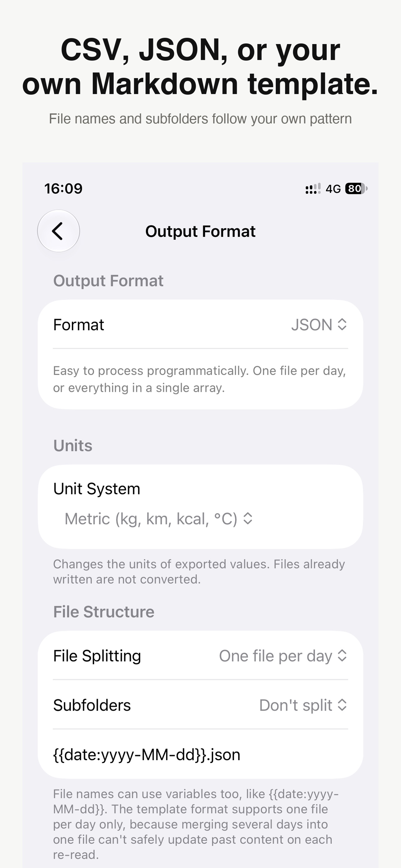
Task: Edit the {{date:yyyy-MM-dd}}.json file name field
Action: (x=200, y=754)
